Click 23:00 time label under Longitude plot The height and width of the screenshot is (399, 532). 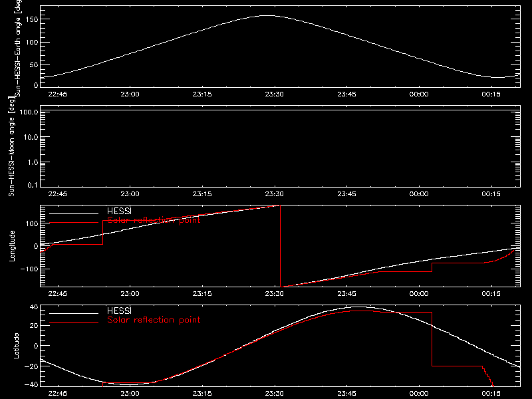(130, 294)
